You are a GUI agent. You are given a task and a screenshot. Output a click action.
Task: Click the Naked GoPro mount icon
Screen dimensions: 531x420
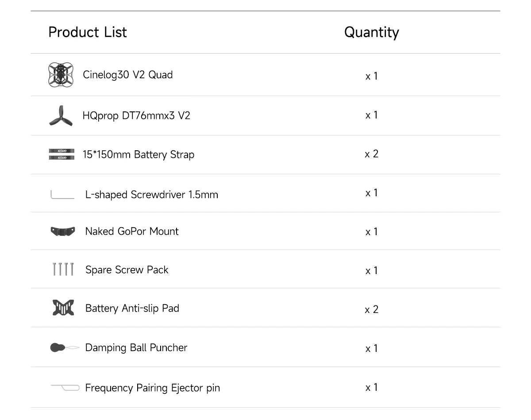click(62, 231)
